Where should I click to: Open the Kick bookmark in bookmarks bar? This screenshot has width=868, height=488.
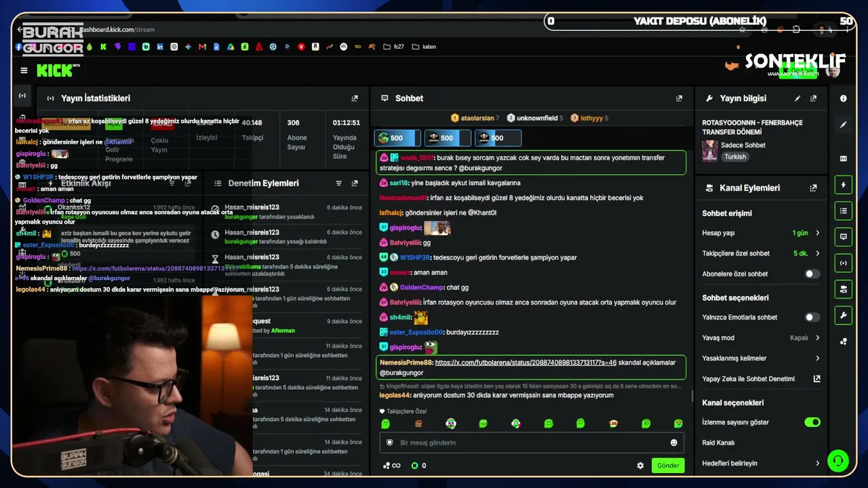103,47
